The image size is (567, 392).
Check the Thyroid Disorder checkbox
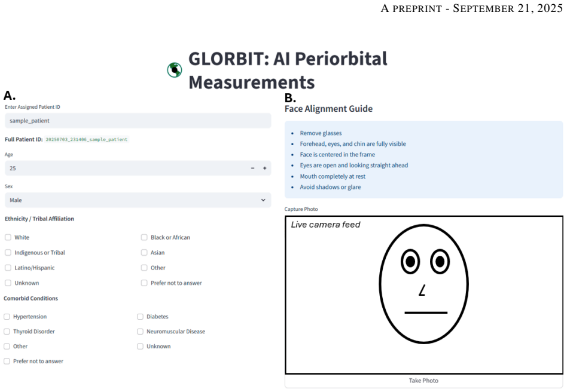(7, 331)
